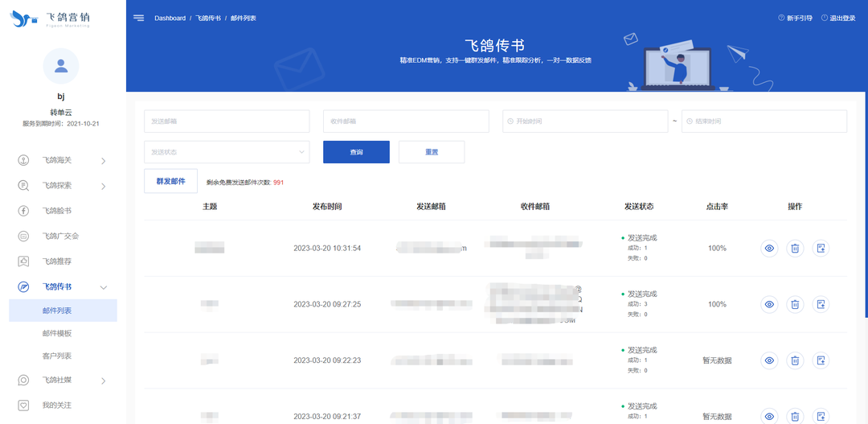The width and height of the screenshot is (868, 424).
Task: Open the 发送状态 dropdown
Action: 227,152
